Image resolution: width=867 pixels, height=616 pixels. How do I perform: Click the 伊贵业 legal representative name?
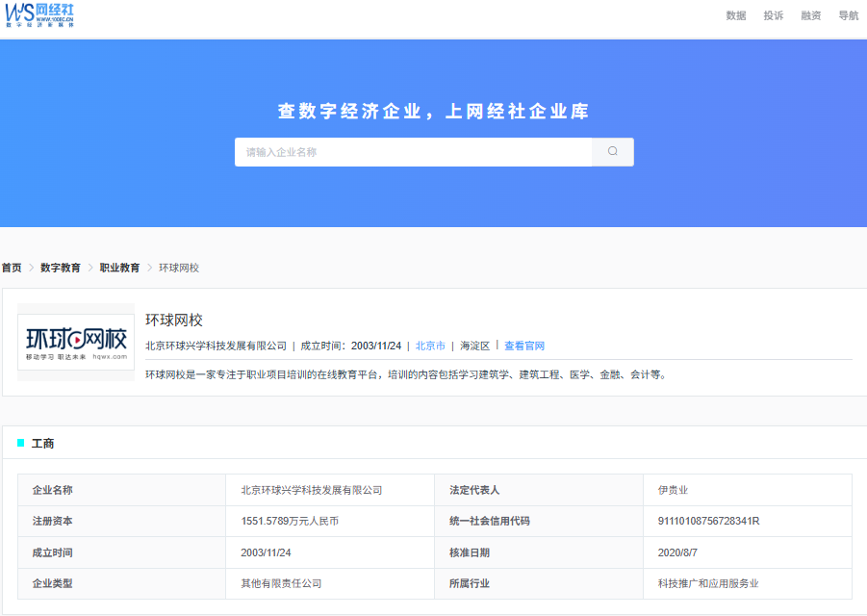click(673, 490)
